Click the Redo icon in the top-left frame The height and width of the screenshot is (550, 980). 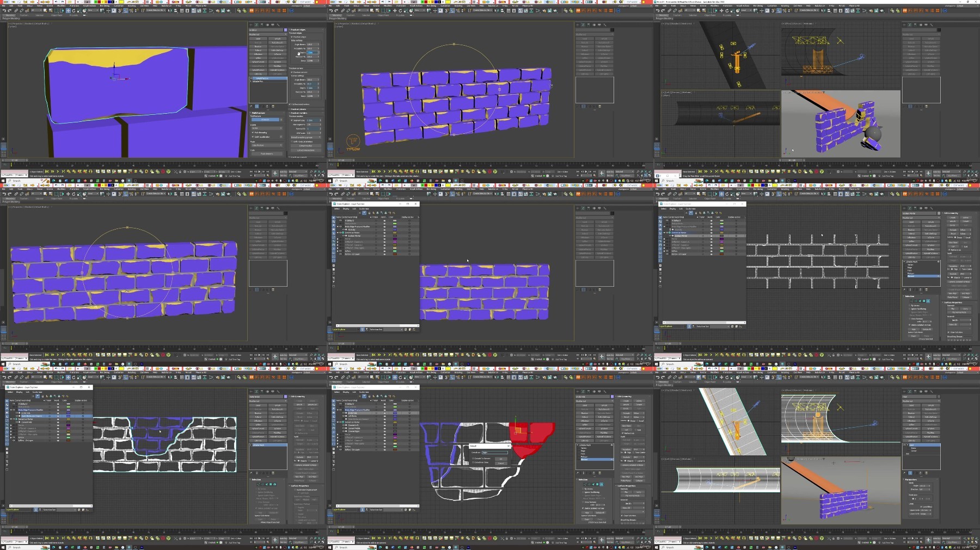(10, 10)
